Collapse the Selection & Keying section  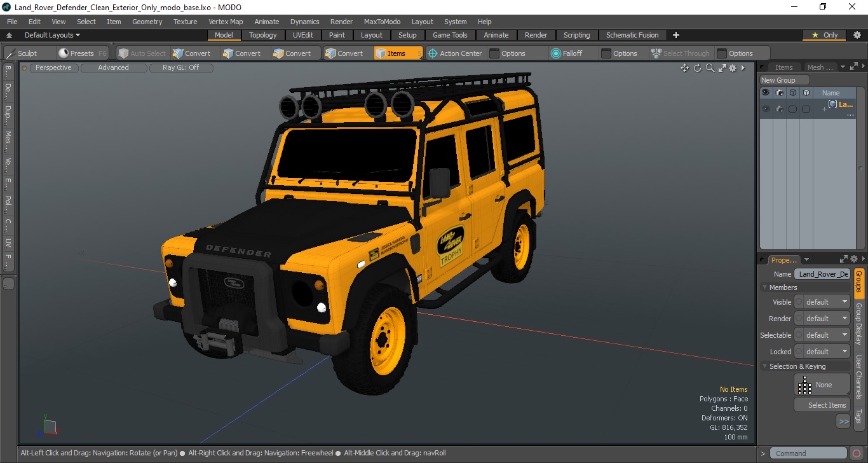tap(765, 366)
